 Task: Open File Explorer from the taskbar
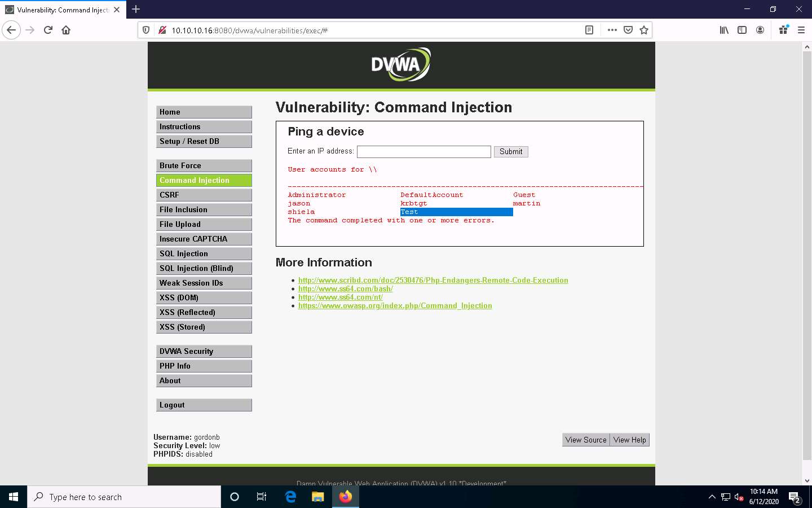(317, 497)
